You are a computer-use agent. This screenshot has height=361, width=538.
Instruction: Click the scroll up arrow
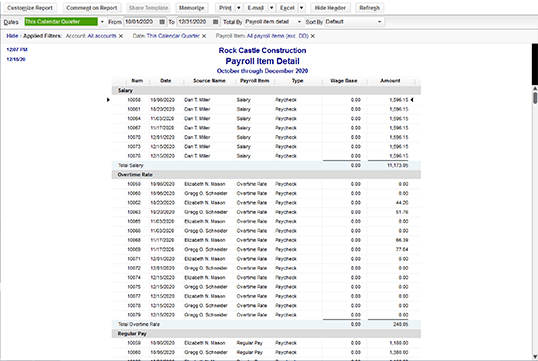coord(535,88)
